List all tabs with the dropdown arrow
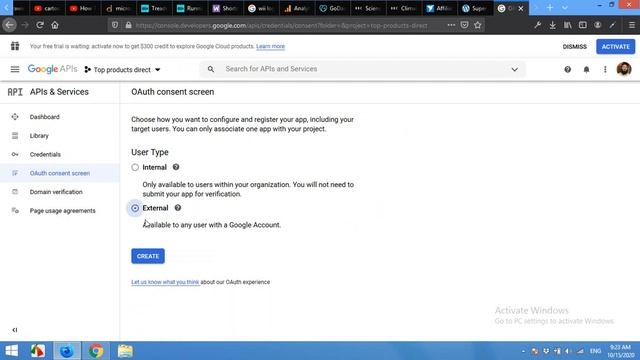The image size is (640, 360). coord(564,8)
